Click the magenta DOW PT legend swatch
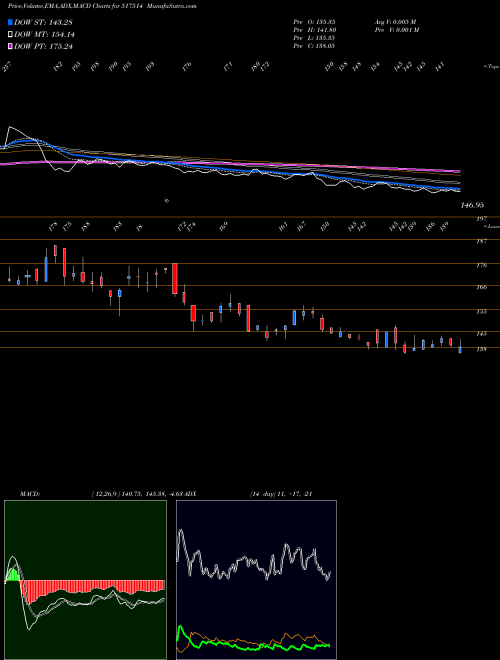 tap(10, 46)
